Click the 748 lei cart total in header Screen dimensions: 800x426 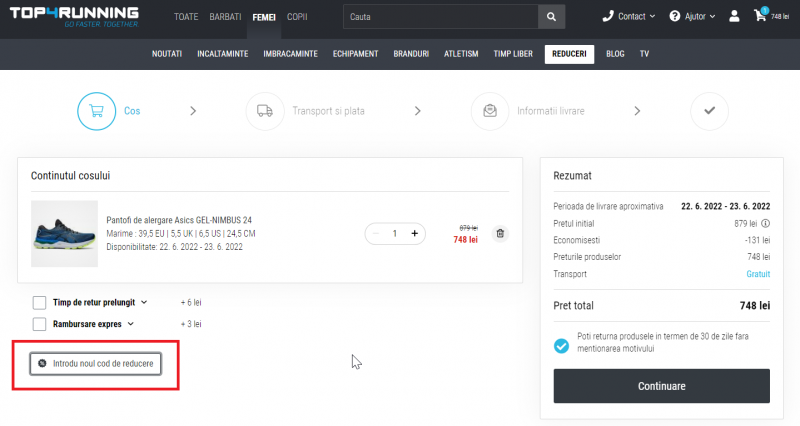tap(780, 17)
